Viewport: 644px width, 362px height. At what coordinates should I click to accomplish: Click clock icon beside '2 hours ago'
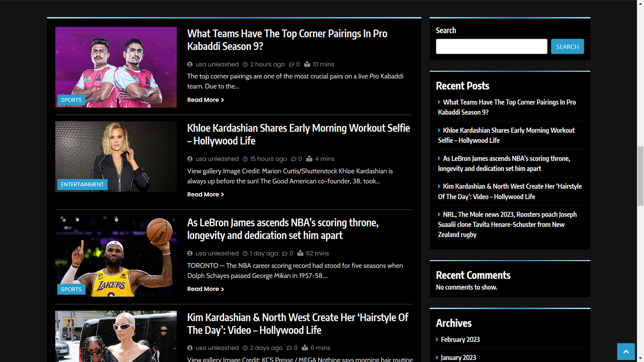[245, 64]
